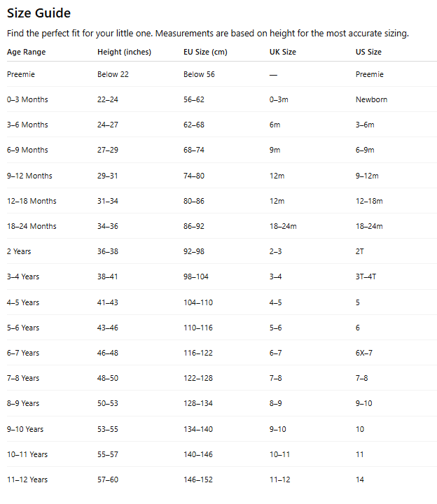437x504 pixels.
Task: Select the Height (inches) column header
Action: point(124,52)
